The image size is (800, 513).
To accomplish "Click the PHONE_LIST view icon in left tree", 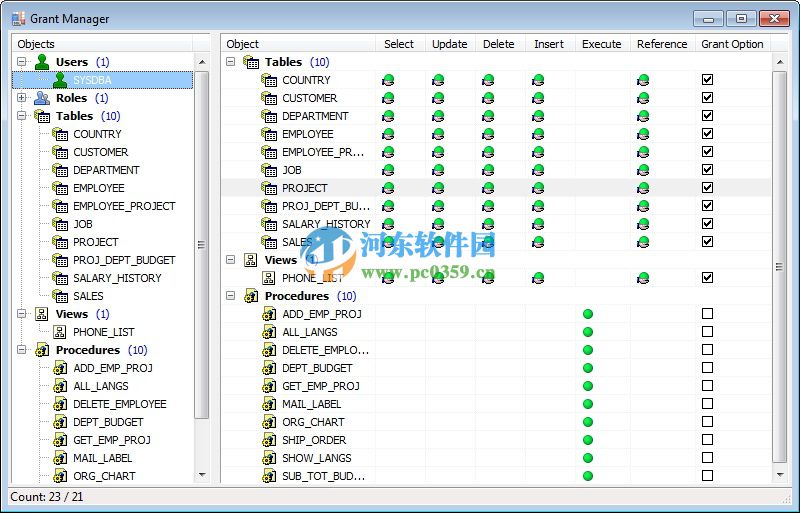I will click(x=60, y=332).
